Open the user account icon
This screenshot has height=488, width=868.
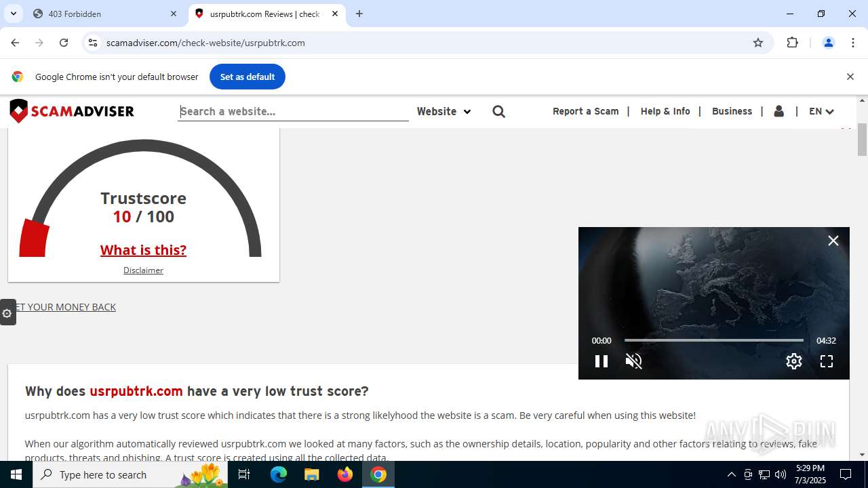coord(779,111)
